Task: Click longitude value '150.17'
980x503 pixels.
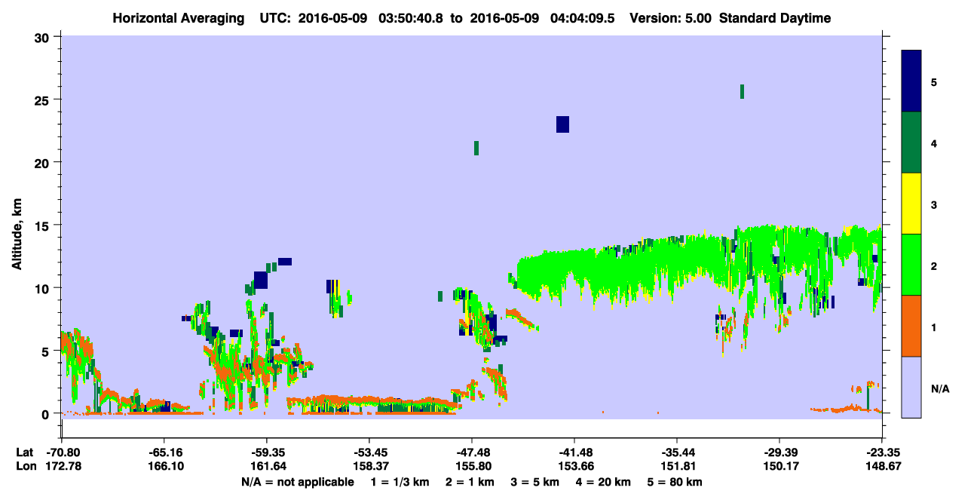Action: 779,466
